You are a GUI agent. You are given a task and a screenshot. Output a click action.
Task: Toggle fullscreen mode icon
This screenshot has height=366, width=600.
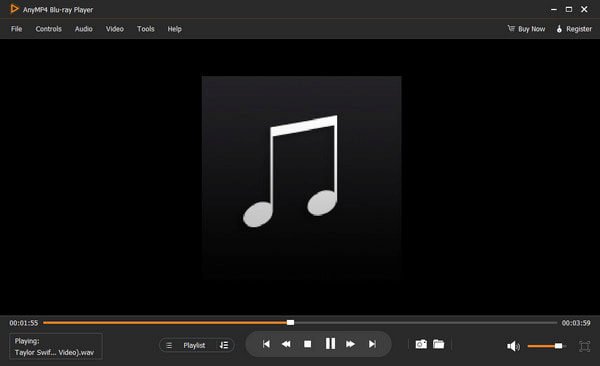pyautogui.click(x=584, y=346)
